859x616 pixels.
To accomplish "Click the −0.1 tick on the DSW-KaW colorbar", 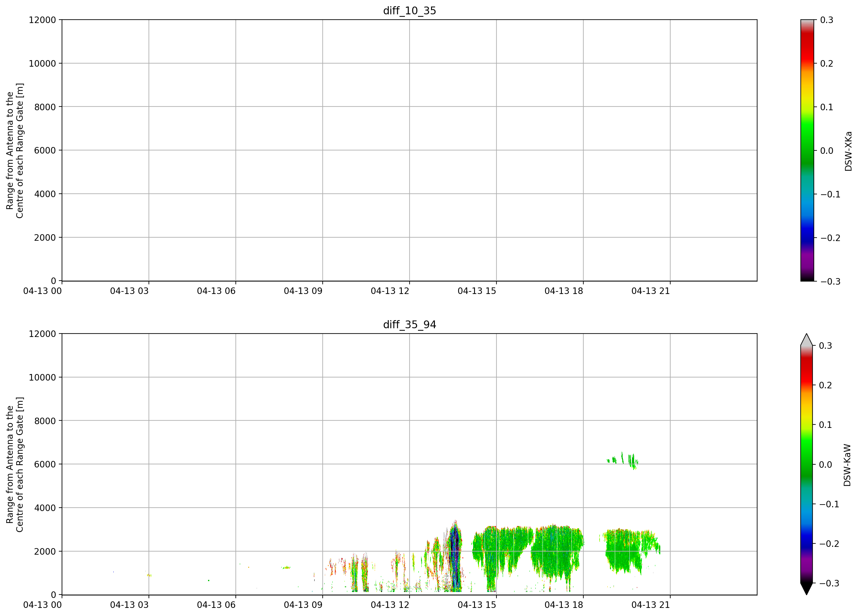I will [x=829, y=504].
